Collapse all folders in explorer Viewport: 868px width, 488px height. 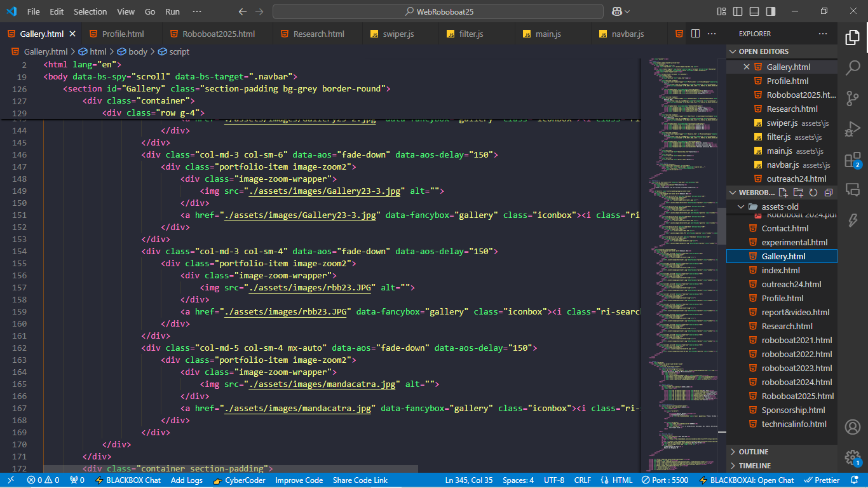point(829,193)
